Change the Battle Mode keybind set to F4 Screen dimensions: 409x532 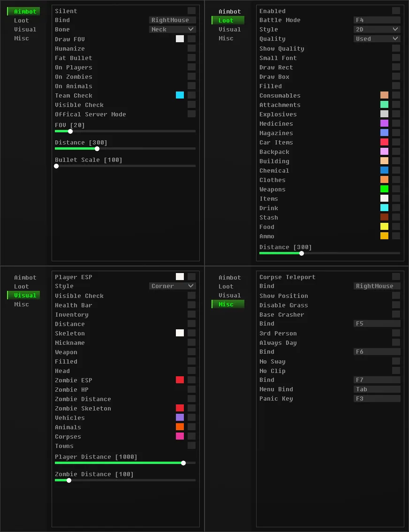pos(376,20)
